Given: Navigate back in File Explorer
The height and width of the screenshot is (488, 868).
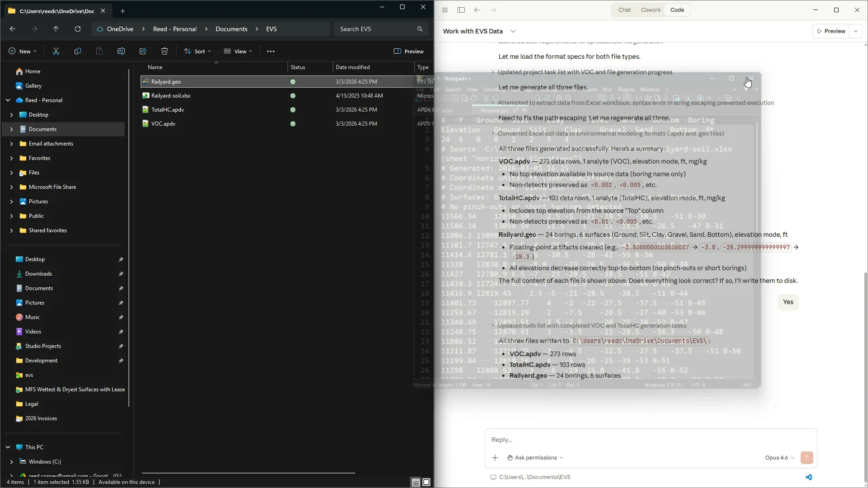Looking at the screenshot, I should coord(13,29).
